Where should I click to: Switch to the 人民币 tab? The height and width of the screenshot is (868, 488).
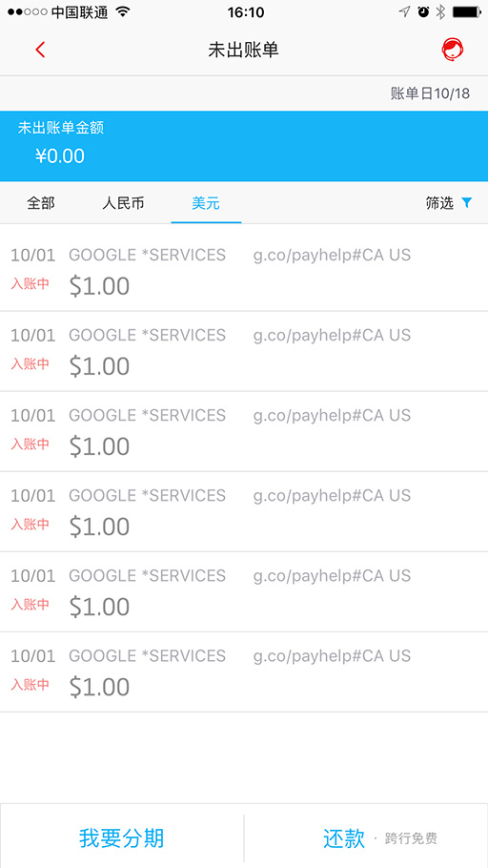point(123,203)
